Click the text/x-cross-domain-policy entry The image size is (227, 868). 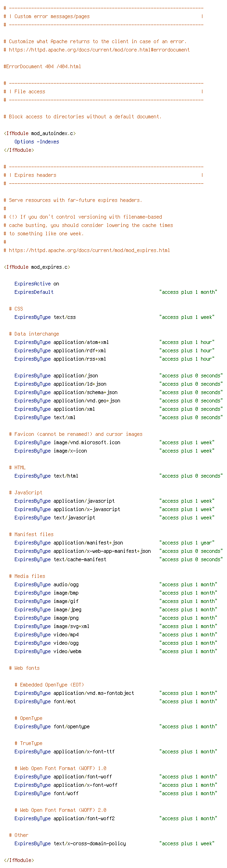(89, 843)
